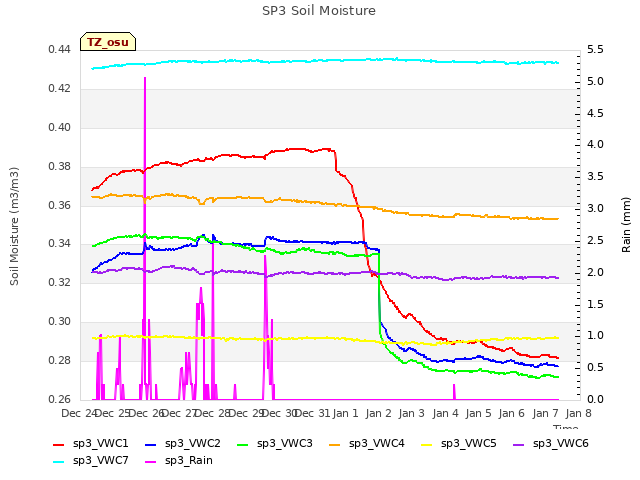Click the sp3_VWC6 legend label
Image resolution: width=640 pixels, height=480 pixels.
click(x=560, y=444)
